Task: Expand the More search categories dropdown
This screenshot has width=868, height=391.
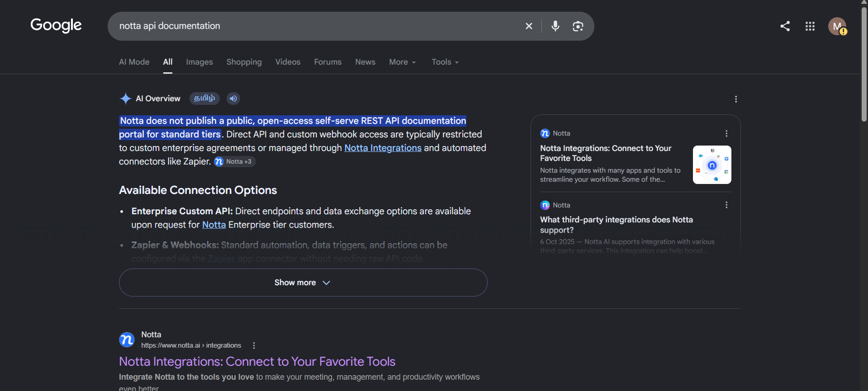Action: (402, 62)
